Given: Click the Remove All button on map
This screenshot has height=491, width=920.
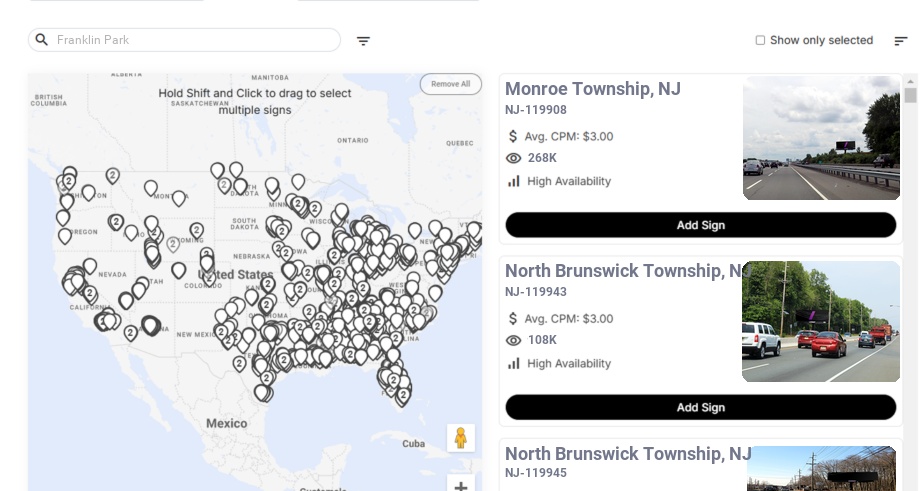Looking at the screenshot, I should tap(450, 84).
